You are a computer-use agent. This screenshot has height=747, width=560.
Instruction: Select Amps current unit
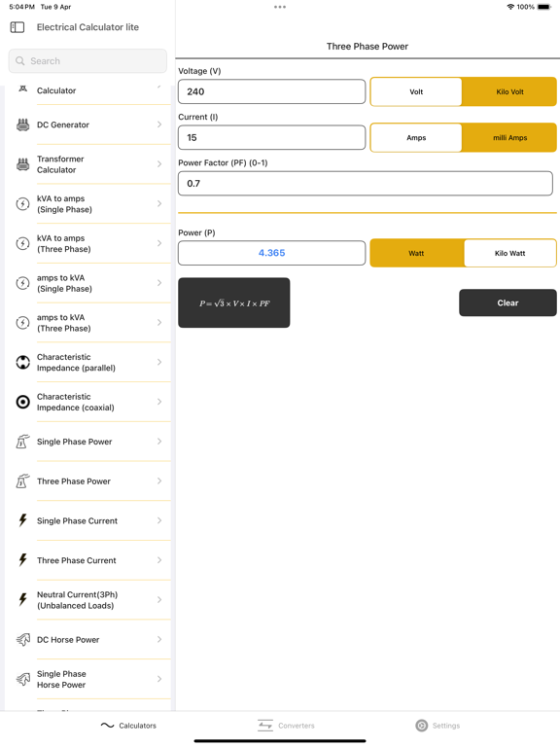click(416, 137)
